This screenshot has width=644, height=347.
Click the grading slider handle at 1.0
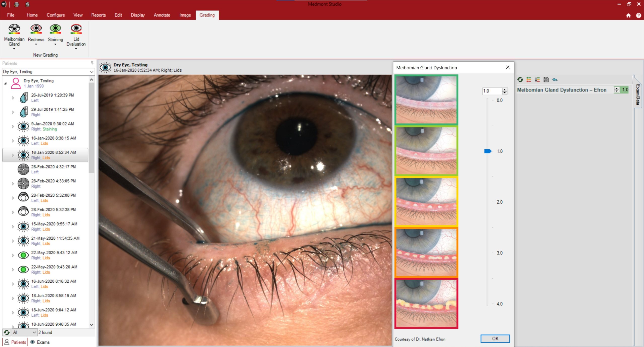[488, 151]
